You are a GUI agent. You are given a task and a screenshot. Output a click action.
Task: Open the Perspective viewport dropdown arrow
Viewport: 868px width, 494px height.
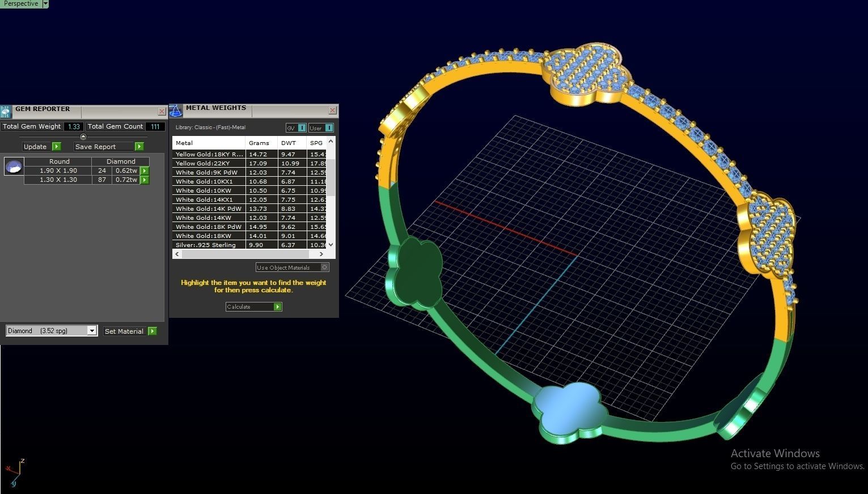45,4
